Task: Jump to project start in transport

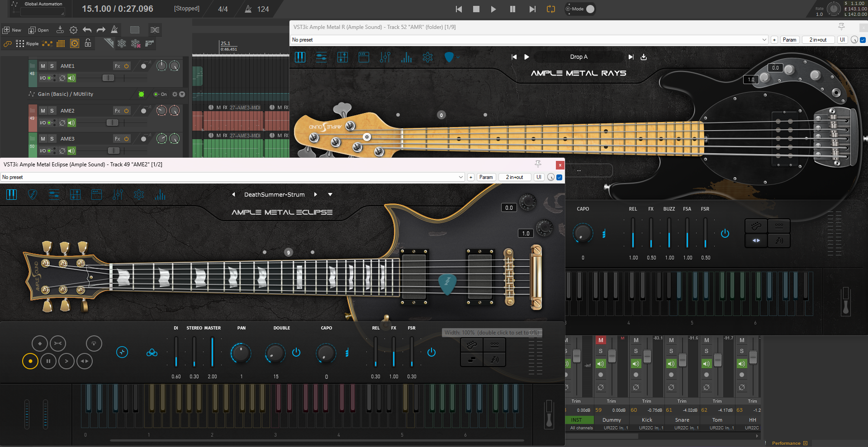Action: pos(459,9)
